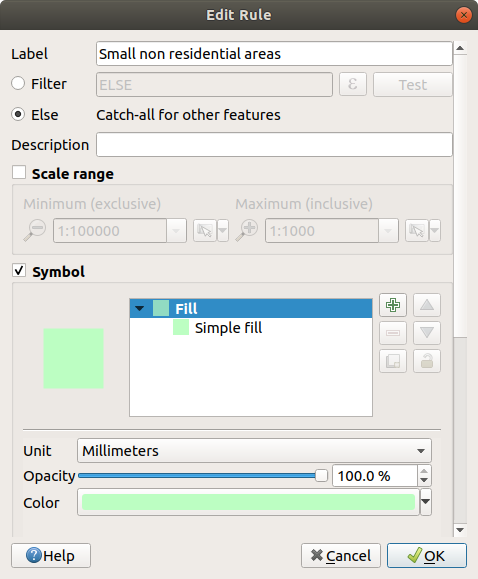Enable the Scale range checkbox
The width and height of the screenshot is (478, 579).
[19, 173]
